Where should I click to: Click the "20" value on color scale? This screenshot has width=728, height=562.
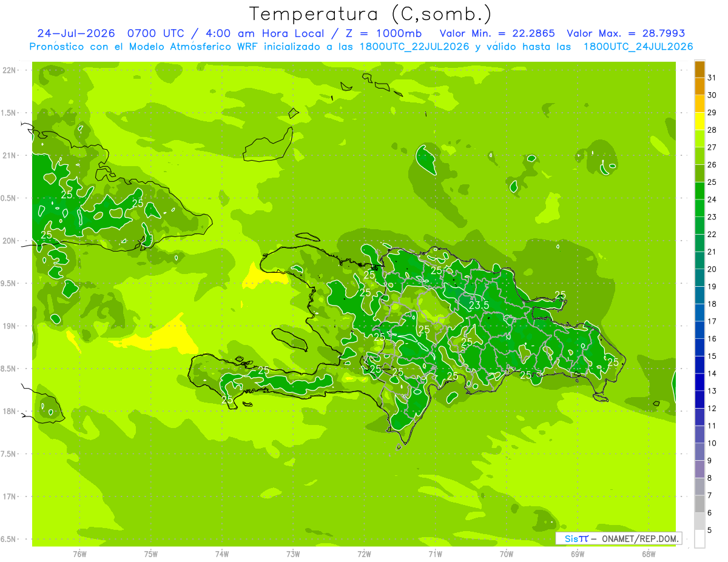pos(712,269)
